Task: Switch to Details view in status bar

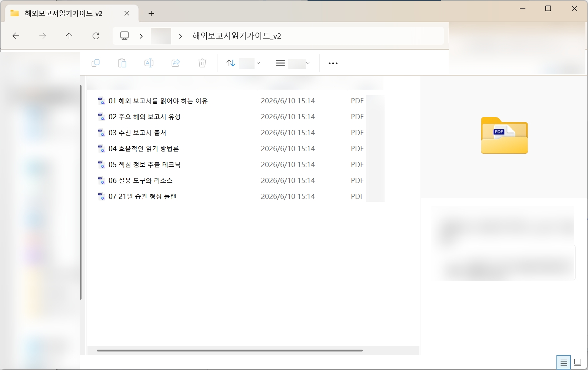Action: (x=564, y=362)
